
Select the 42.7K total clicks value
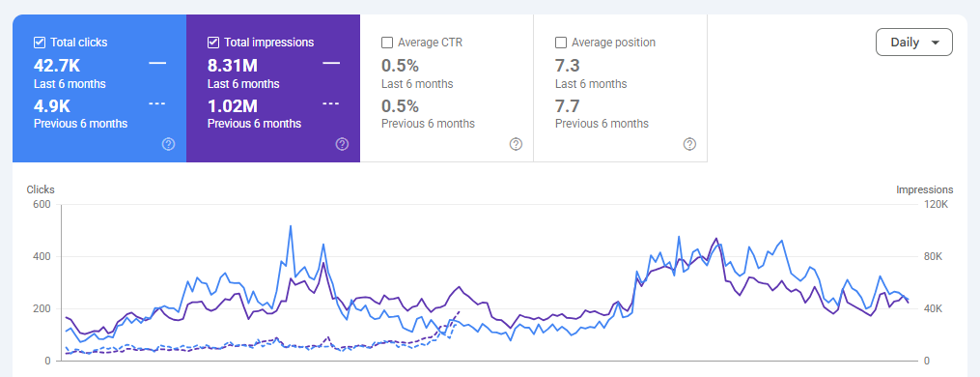click(x=58, y=65)
